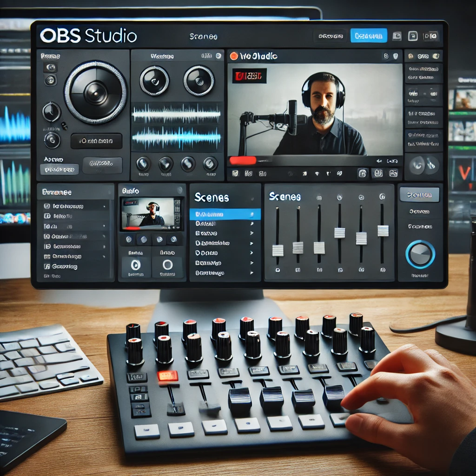Viewport: 476px width, 476px height.
Task: Click the Scenes header above the scene list
Action: pos(212,198)
